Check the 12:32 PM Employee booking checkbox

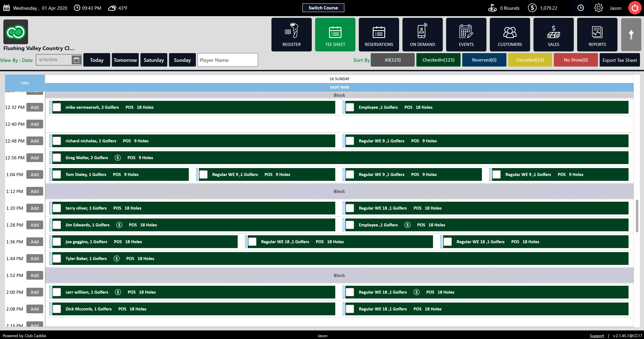(350, 107)
